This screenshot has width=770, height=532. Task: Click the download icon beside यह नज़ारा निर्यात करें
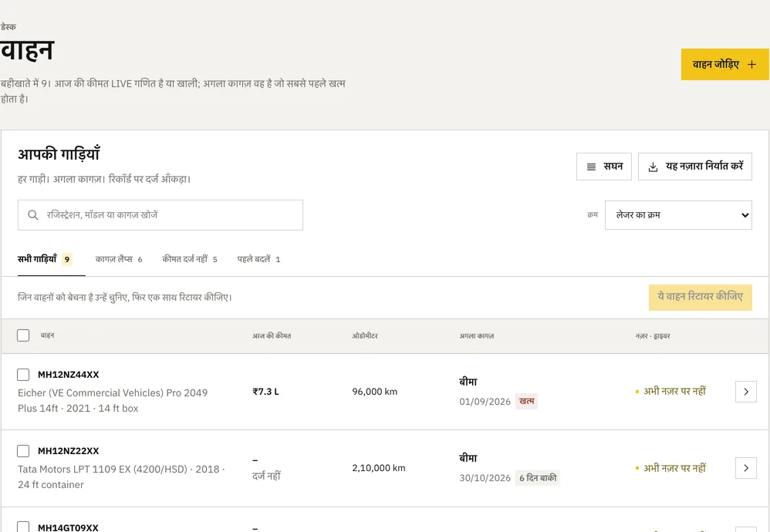coord(653,167)
